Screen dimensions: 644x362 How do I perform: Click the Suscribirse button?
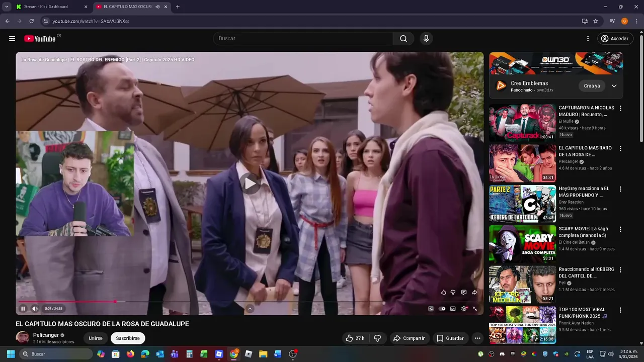click(128, 338)
